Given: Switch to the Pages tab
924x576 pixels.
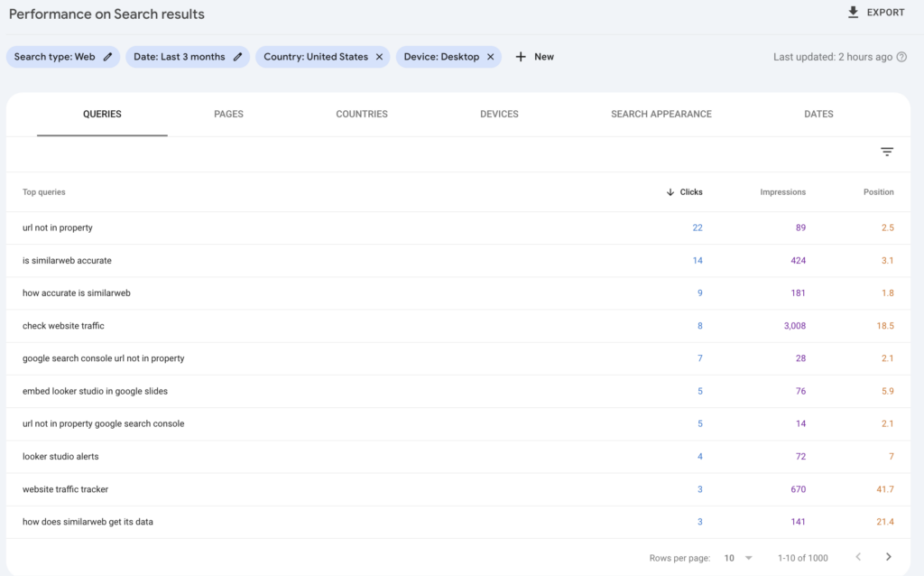Looking at the screenshot, I should [228, 115].
